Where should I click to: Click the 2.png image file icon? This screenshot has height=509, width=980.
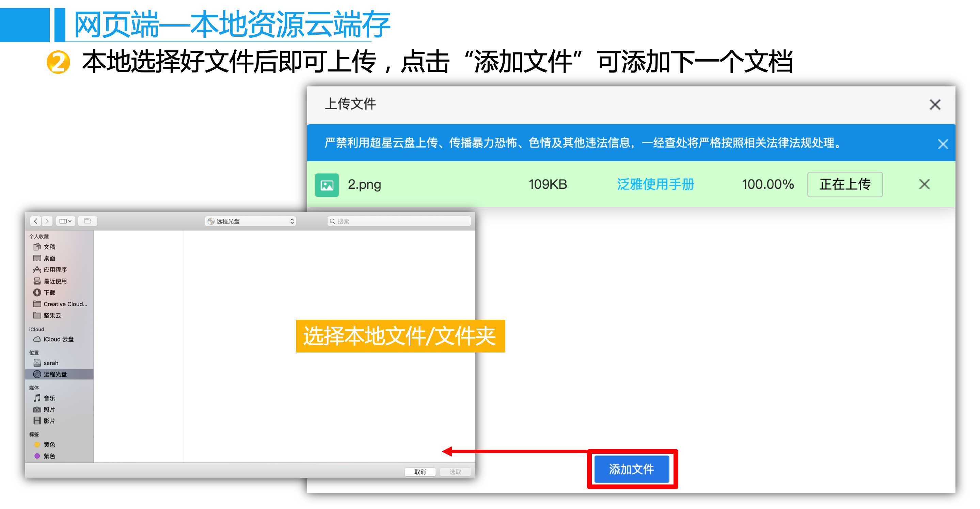tap(327, 185)
